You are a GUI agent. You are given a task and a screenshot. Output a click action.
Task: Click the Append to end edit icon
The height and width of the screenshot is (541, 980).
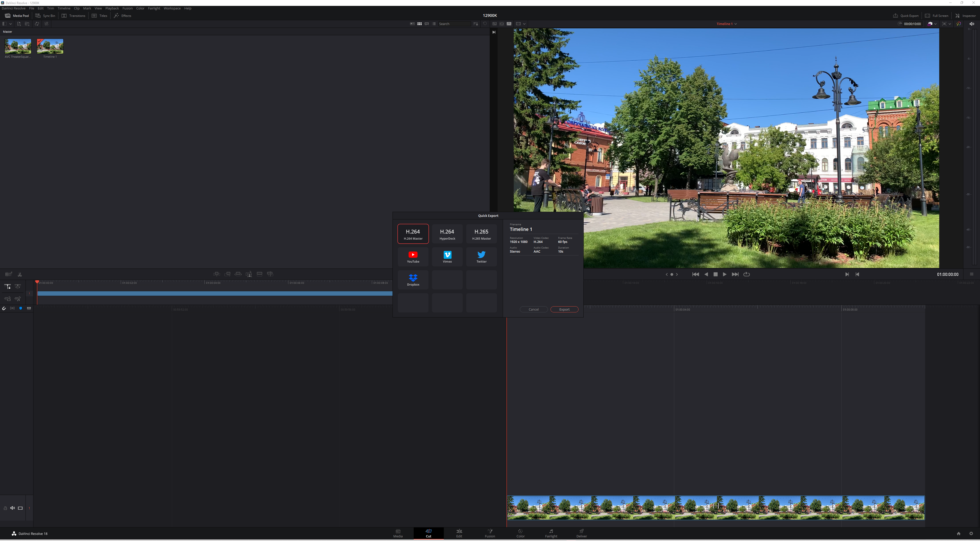(x=227, y=274)
